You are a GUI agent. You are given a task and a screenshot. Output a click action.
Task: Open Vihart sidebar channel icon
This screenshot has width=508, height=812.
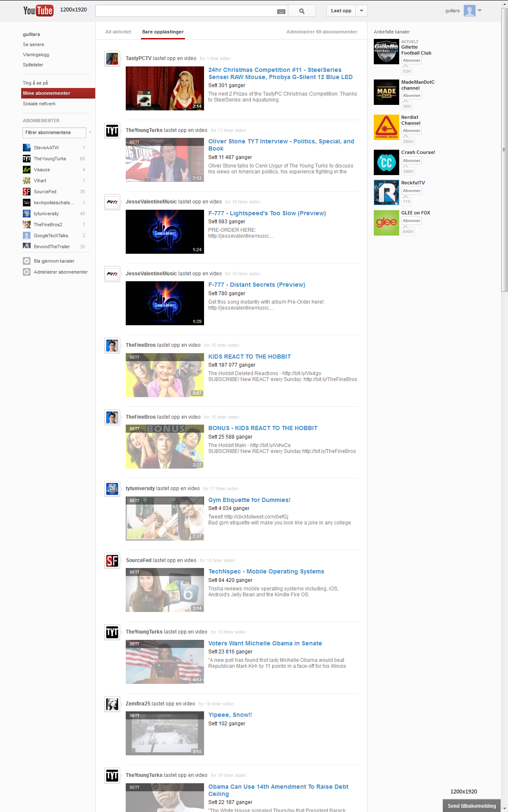pyautogui.click(x=27, y=181)
